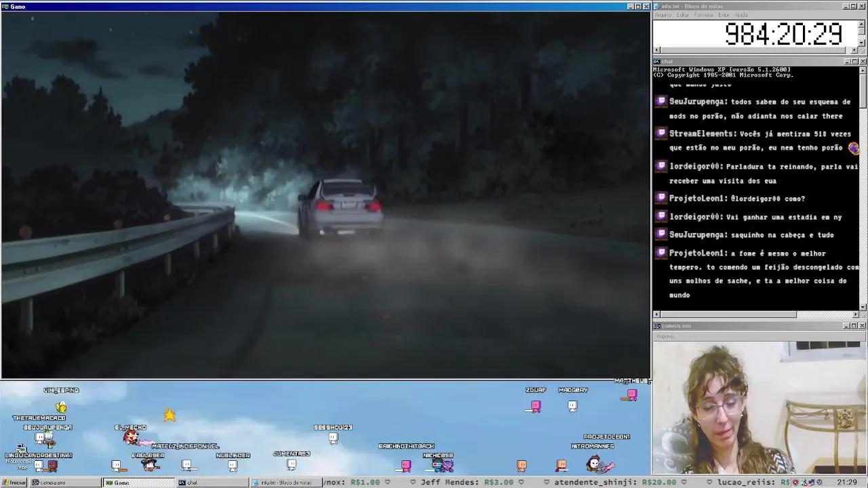Image resolution: width=868 pixels, height=488 pixels.
Task: Click 'Jeff Mendes: R$3.00' in donation ticker
Action: point(467,482)
